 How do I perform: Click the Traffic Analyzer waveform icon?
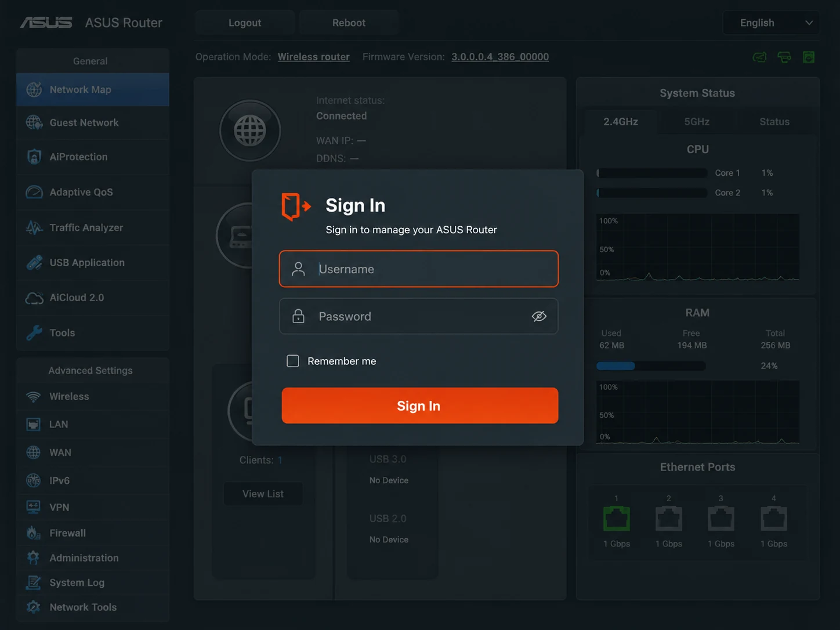click(x=34, y=227)
